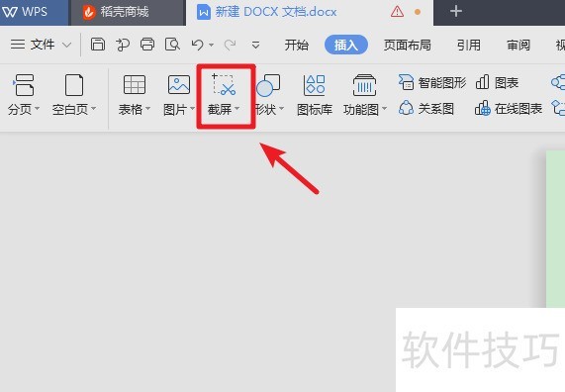Expand the 文件 dropdown chevron
This screenshot has height=392, width=565.
[66, 45]
